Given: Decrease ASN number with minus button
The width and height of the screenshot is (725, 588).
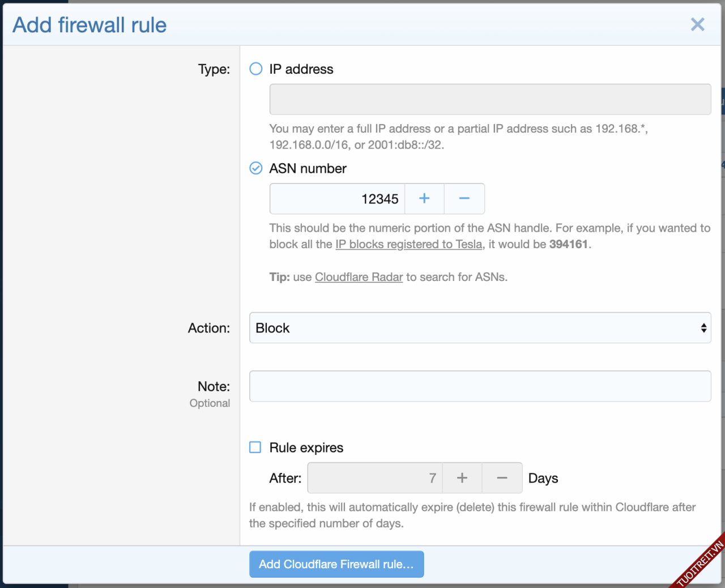Looking at the screenshot, I should pos(464,199).
